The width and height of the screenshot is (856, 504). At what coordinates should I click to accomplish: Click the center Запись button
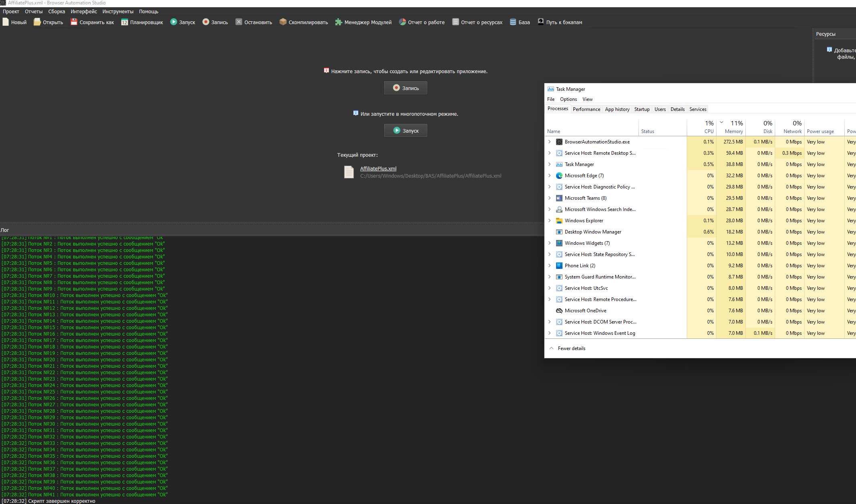[405, 88]
